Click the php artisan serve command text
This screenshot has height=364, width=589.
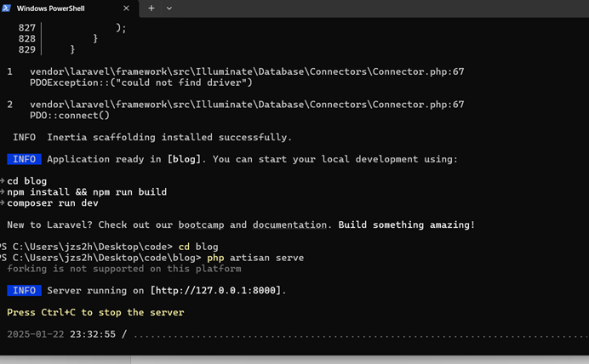pos(255,258)
